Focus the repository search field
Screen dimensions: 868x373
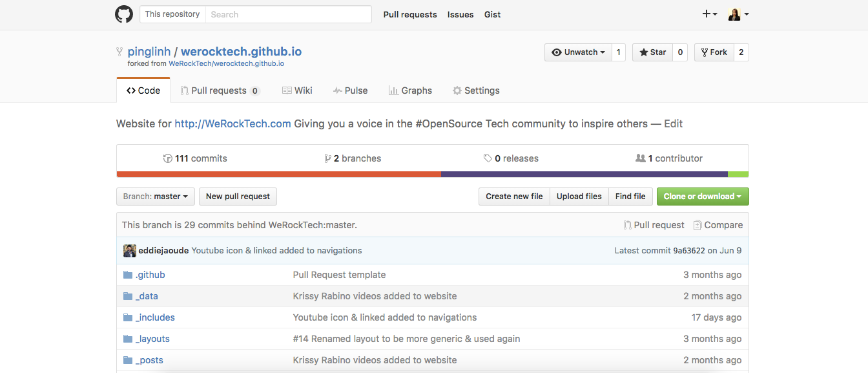288,14
